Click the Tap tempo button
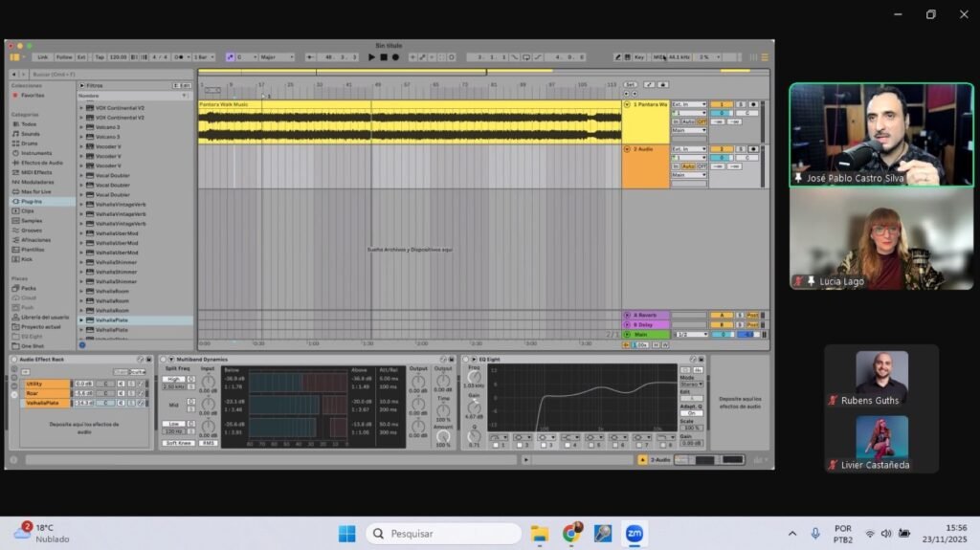 100,56
